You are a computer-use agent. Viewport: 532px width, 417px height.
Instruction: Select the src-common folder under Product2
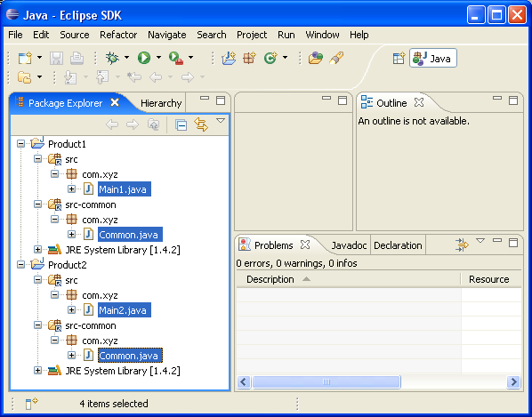pyautogui.click(x=91, y=325)
